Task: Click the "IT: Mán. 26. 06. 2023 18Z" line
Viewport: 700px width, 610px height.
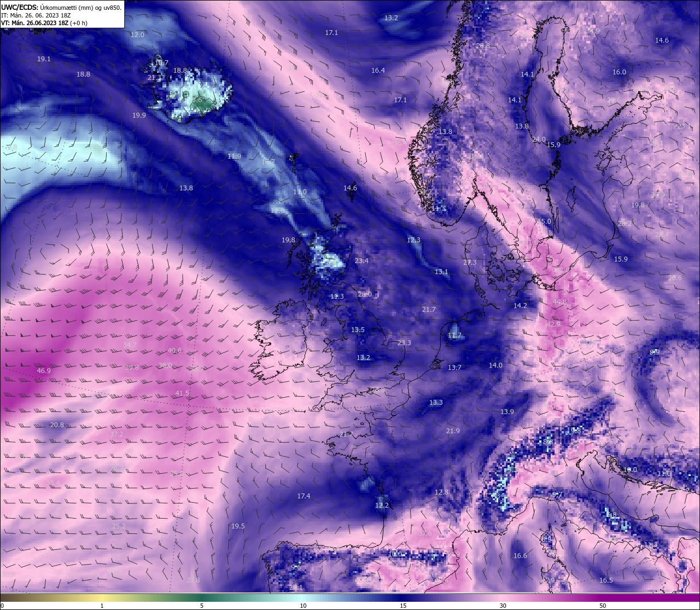Action: [36, 15]
